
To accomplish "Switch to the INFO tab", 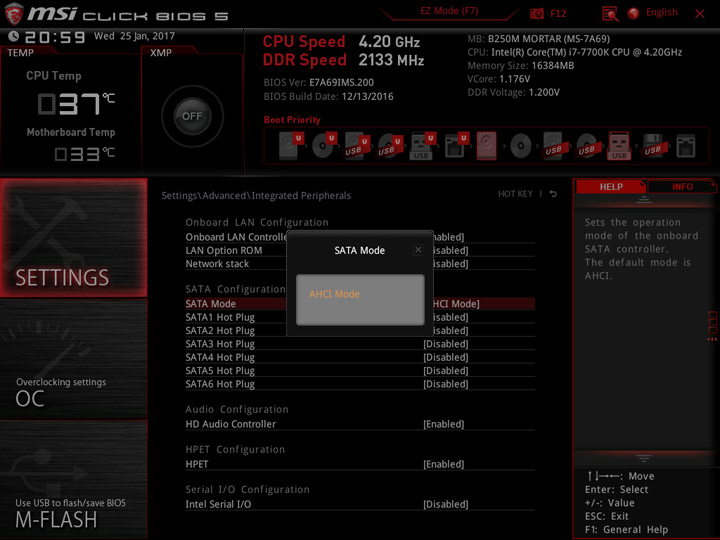I will click(682, 186).
